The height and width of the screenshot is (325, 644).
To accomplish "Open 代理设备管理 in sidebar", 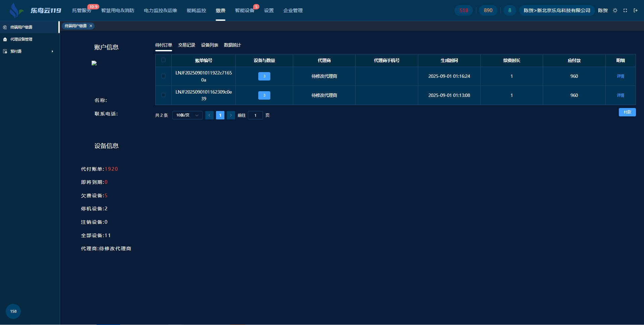I will coord(21,39).
